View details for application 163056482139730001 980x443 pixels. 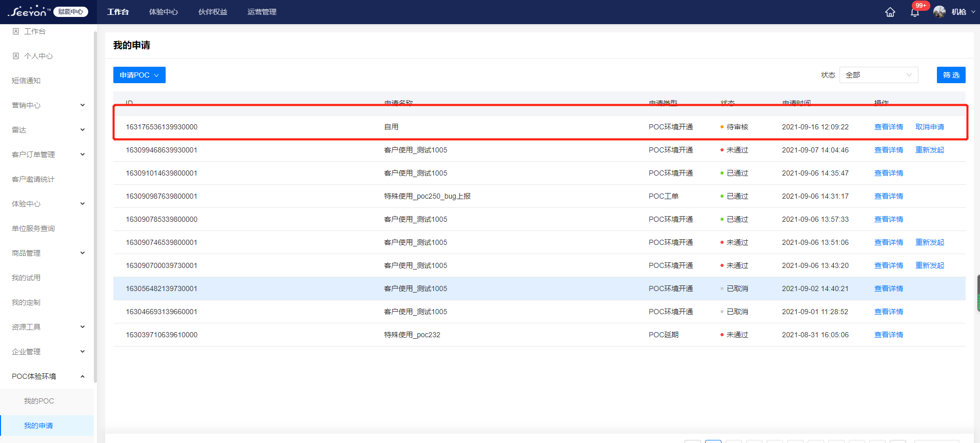point(889,288)
